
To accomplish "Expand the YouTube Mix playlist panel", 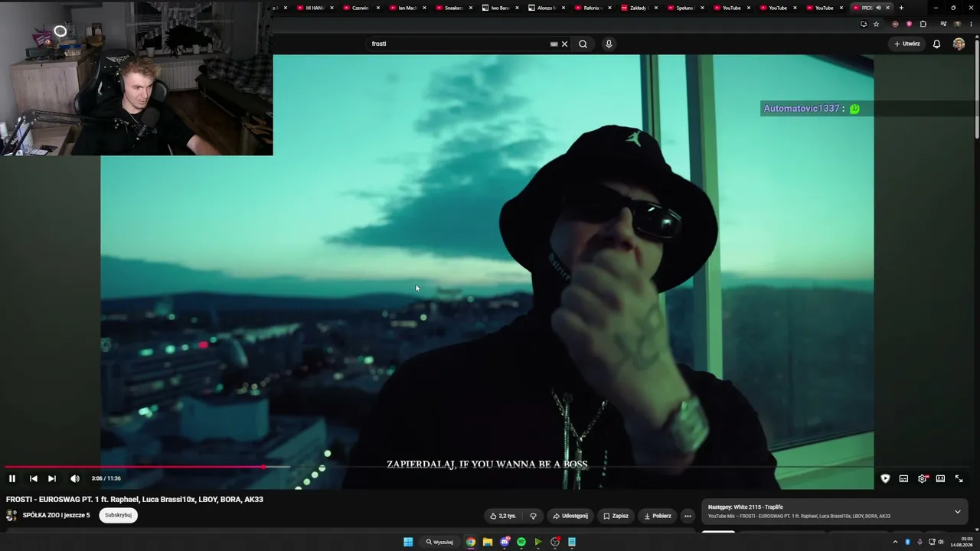I will coord(957,511).
